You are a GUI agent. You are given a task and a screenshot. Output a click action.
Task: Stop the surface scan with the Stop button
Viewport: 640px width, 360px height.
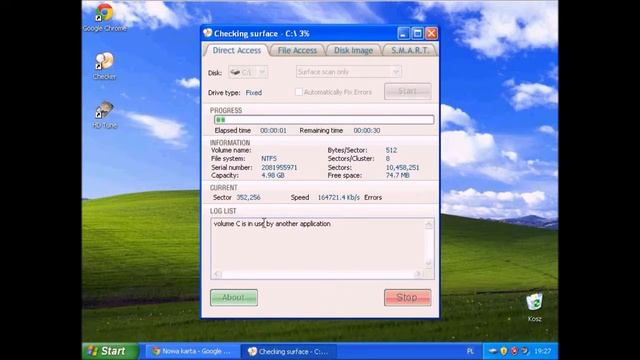(407, 298)
